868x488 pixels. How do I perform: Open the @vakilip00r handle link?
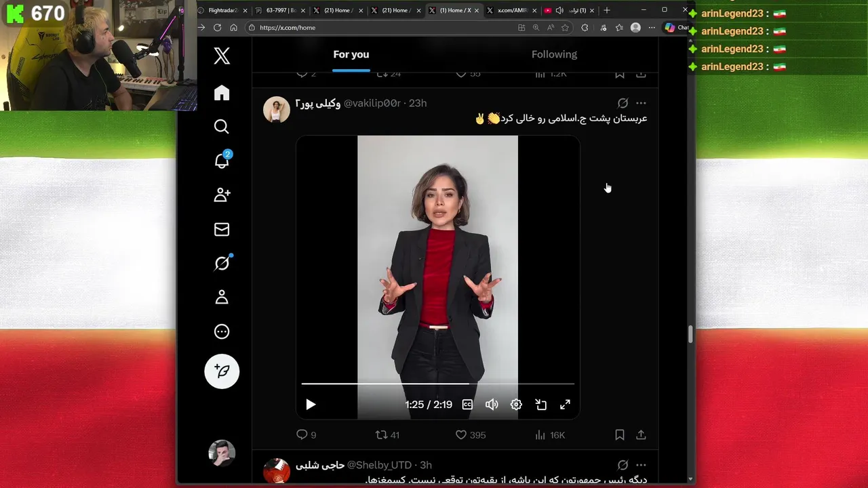[x=372, y=103]
